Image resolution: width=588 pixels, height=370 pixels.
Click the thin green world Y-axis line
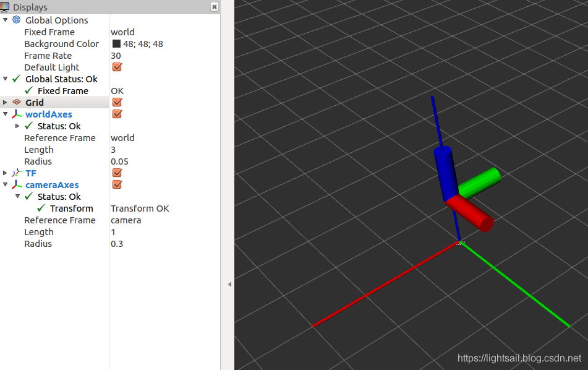[x=516, y=285]
